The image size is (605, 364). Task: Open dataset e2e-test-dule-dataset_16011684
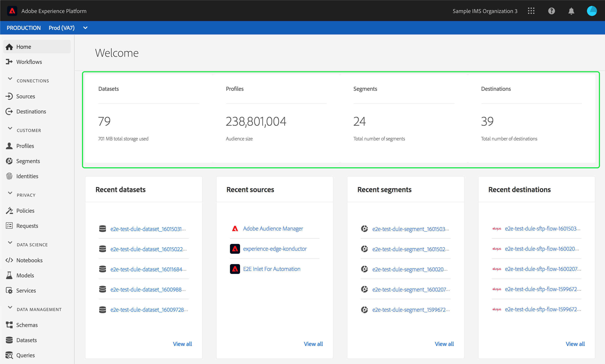(x=148, y=269)
